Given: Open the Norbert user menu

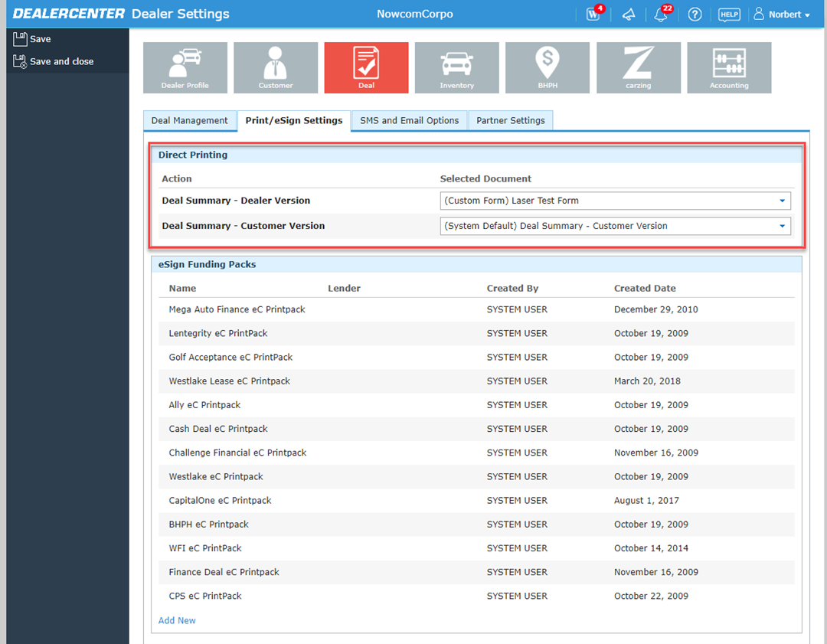Looking at the screenshot, I should click(x=782, y=15).
